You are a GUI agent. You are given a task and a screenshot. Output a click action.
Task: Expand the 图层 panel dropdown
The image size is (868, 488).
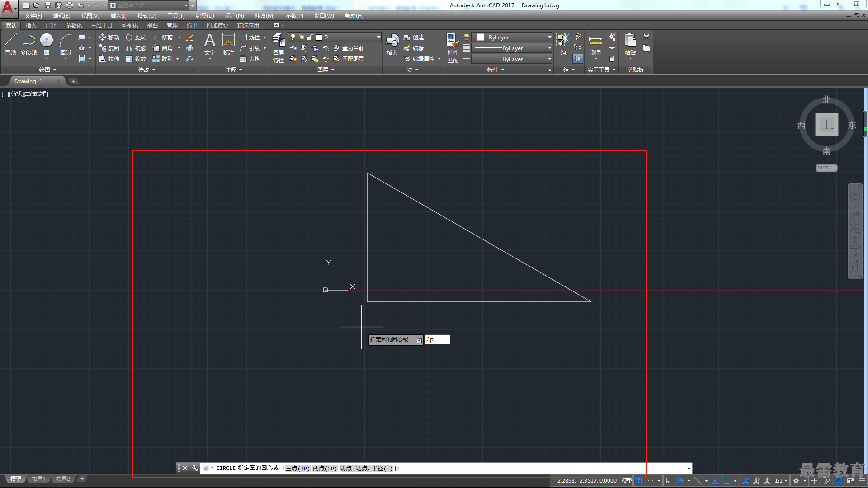click(x=325, y=70)
